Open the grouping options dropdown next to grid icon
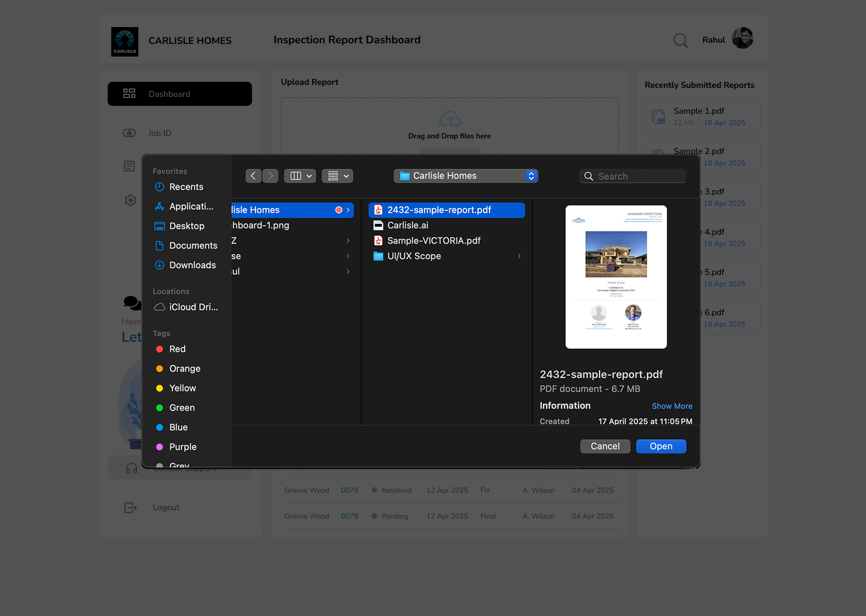The width and height of the screenshot is (866, 616). click(337, 176)
